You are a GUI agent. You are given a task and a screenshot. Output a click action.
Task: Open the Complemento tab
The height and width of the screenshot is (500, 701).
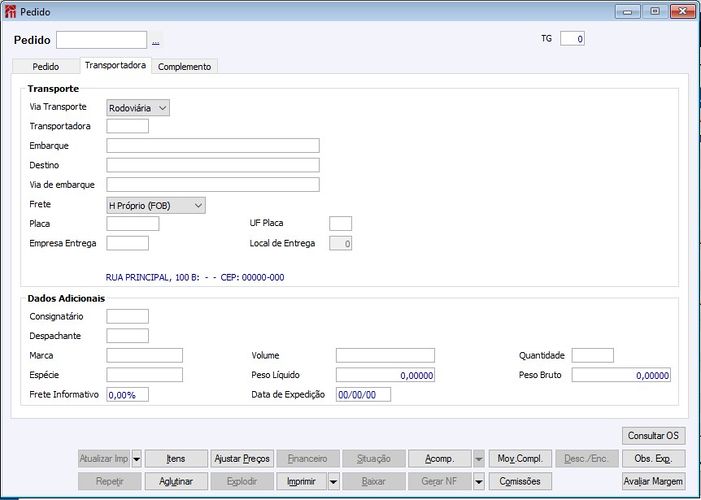[184, 67]
